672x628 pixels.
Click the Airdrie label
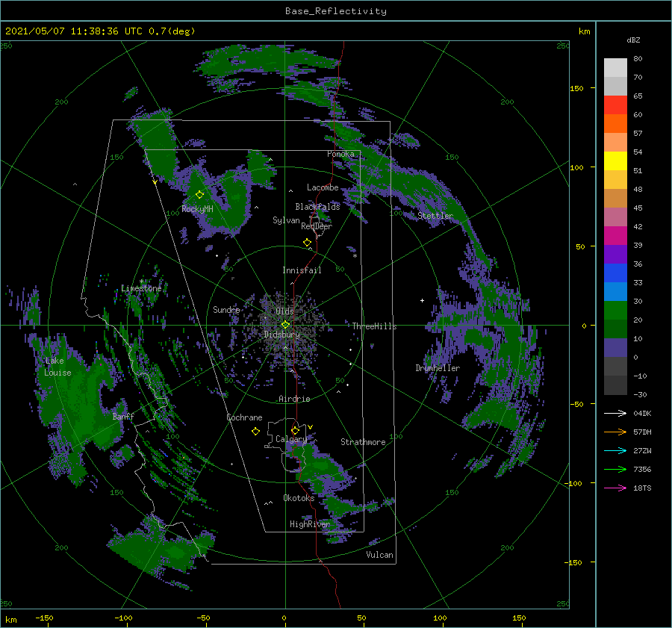coord(294,399)
